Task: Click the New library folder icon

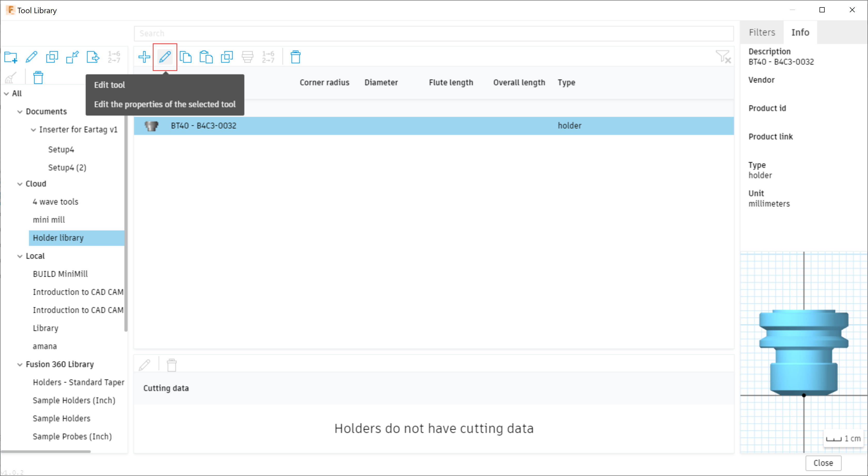Action: [x=11, y=57]
